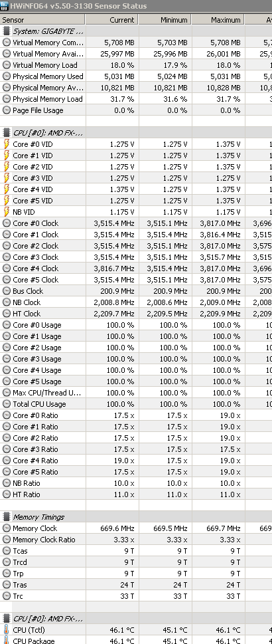Click the Maximum column header

coord(218,20)
